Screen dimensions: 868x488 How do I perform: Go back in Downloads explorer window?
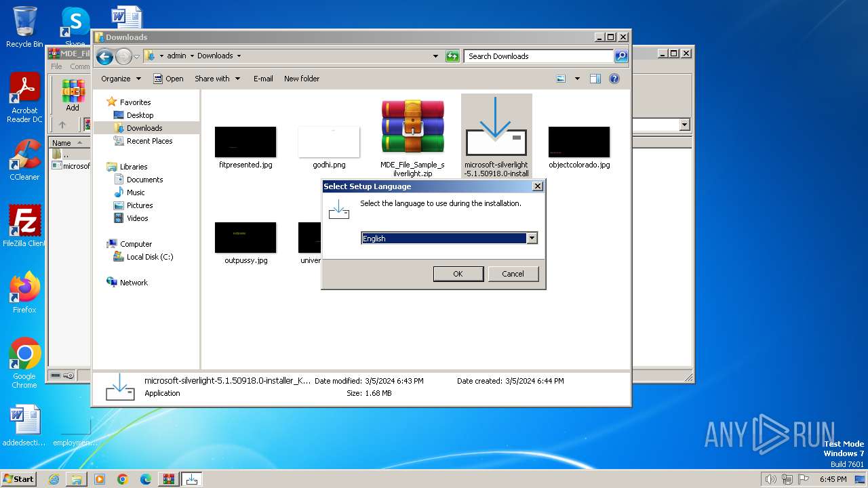point(104,56)
